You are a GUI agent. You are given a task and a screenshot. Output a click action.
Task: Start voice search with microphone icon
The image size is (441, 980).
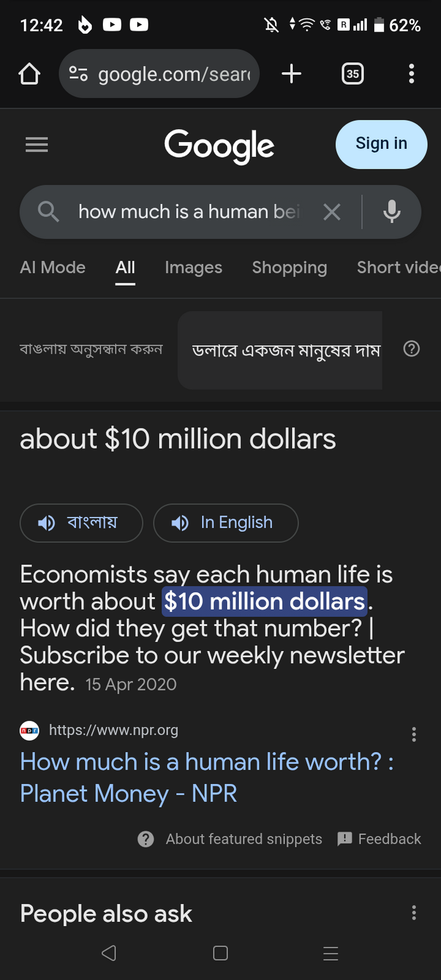click(x=391, y=212)
